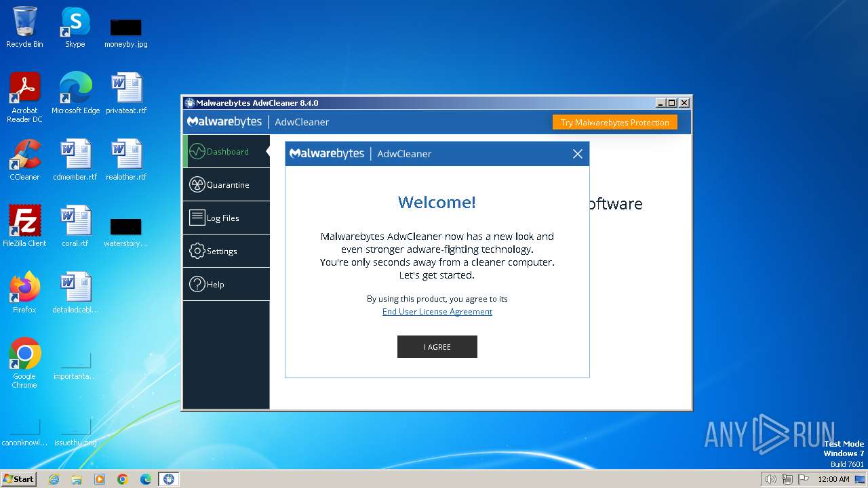Viewport: 868px width, 488px height.
Task: Click the Welcome! heading text
Action: pyautogui.click(x=437, y=202)
